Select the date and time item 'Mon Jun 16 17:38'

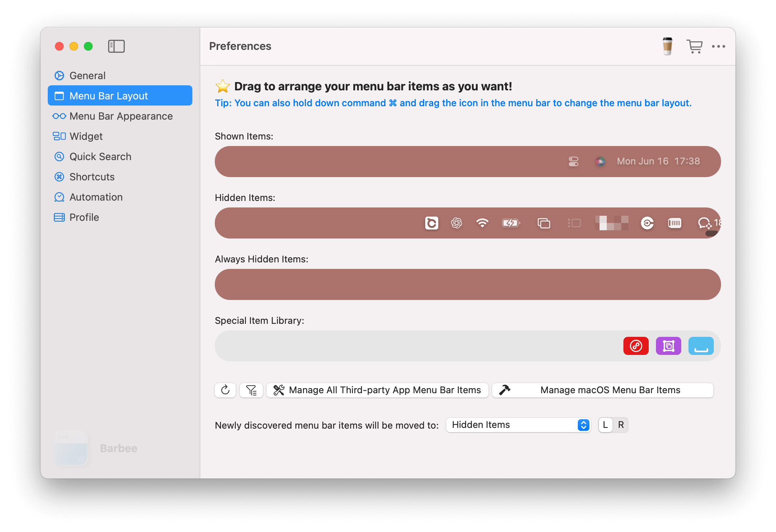(x=658, y=161)
